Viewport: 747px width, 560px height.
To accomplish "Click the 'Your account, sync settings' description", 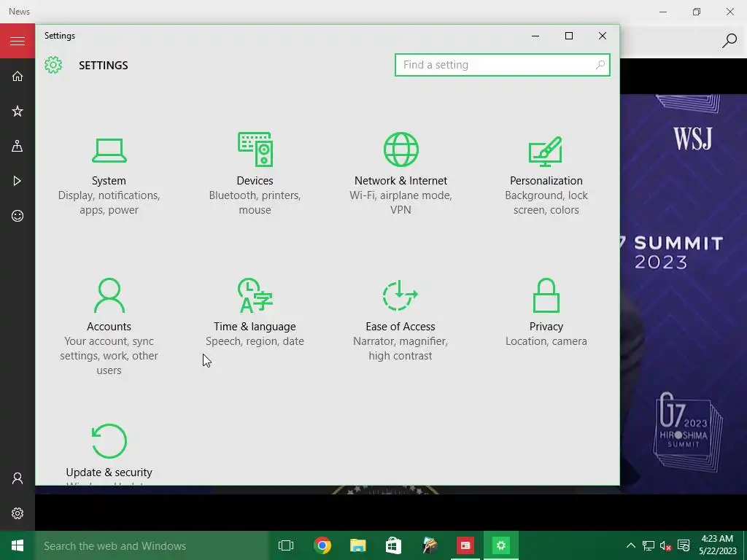I will (x=109, y=355).
